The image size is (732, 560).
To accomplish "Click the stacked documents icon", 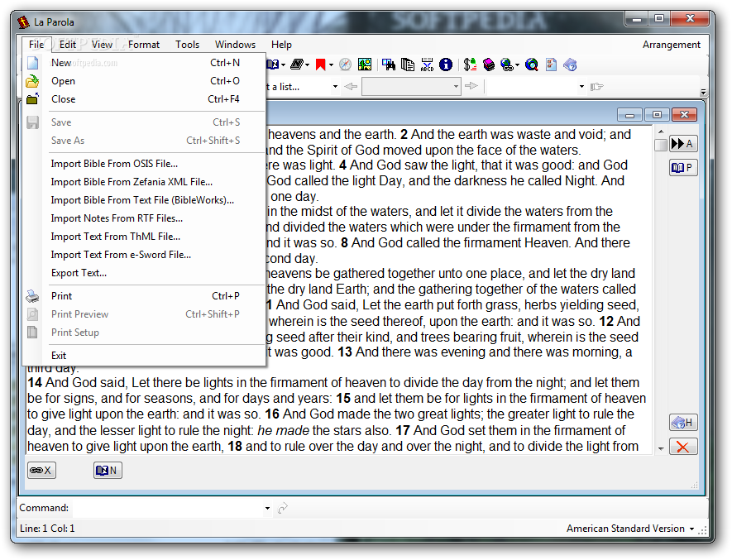I will tap(408, 65).
